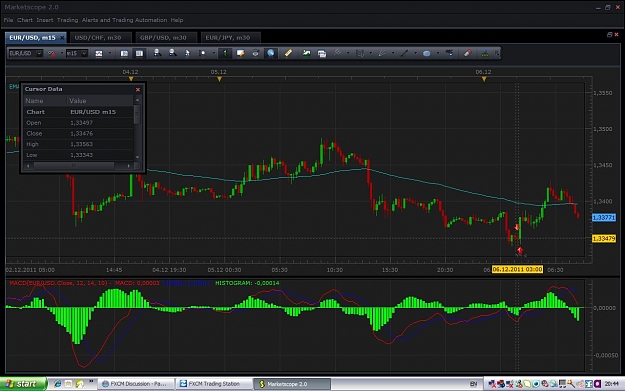The image size is (625, 391).
Task: Click the 06.12 yellow date marker
Action: [484, 79]
